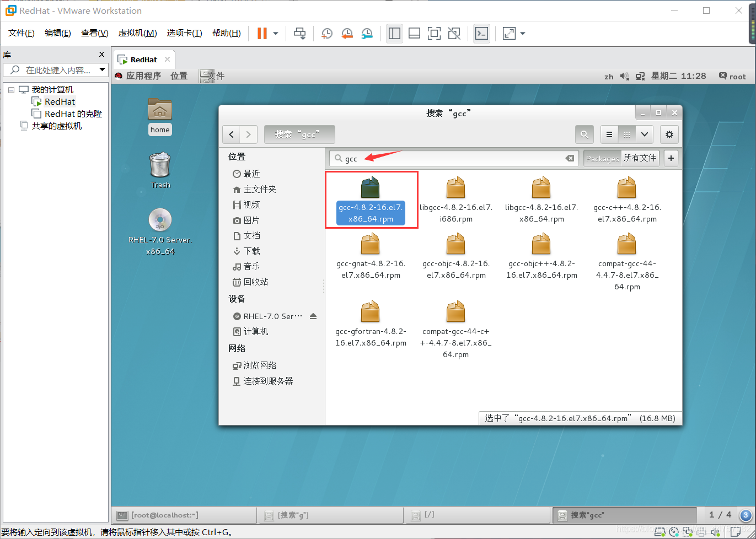Open the gear settings menu in file manager
The width and height of the screenshot is (756, 539).
click(669, 134)
